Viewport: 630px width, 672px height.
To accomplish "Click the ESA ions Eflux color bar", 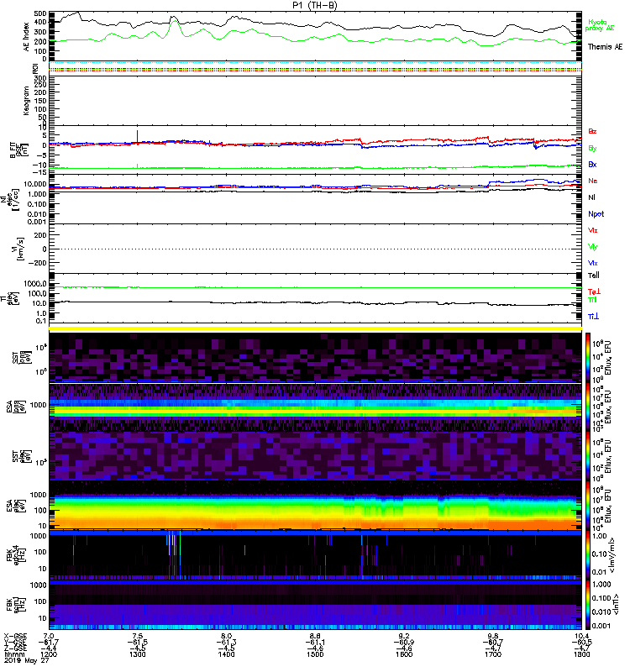I will (x=588, y=407).
